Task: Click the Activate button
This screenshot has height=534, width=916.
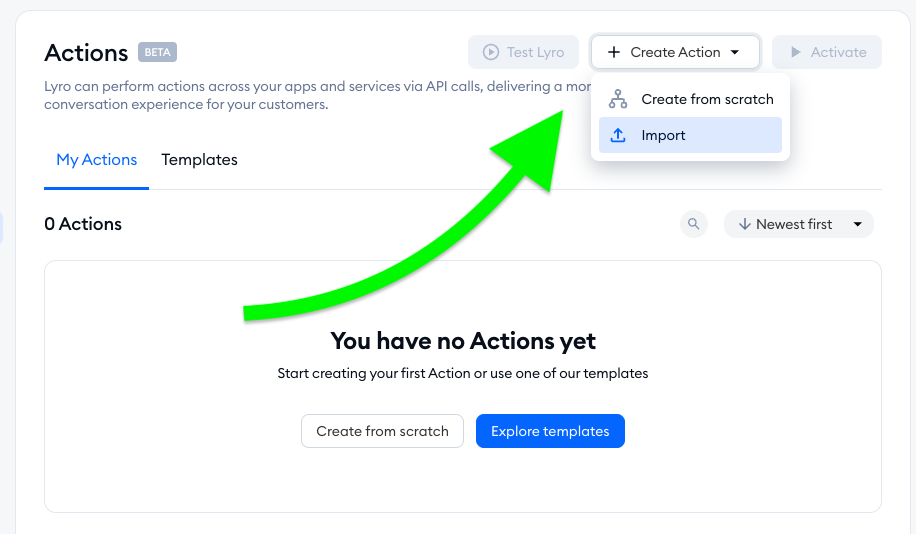Action: (x=827, y=52)
